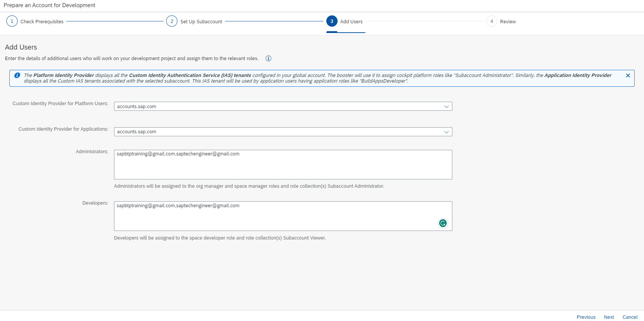
Task: Select the highlighted step 3 circle
Action: click(x=332, y=21)
